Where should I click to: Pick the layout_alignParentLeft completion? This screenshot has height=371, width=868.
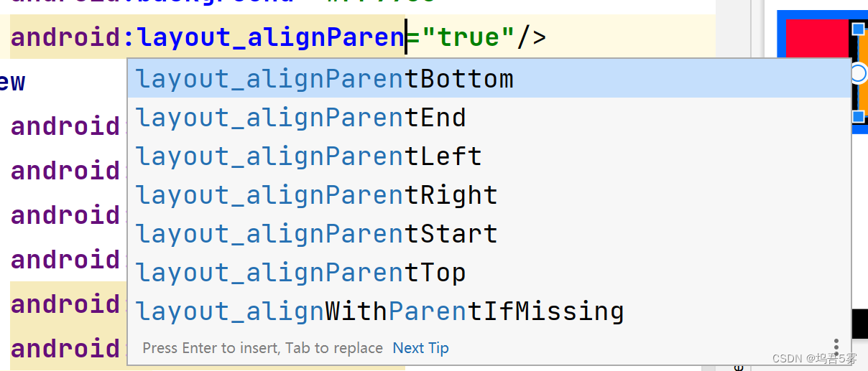point(309,156)
